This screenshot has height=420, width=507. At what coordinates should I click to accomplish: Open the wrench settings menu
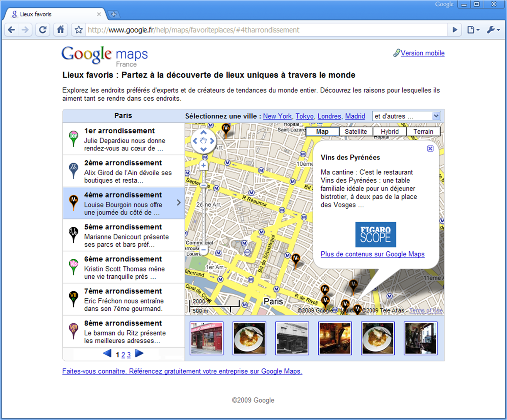493,30
